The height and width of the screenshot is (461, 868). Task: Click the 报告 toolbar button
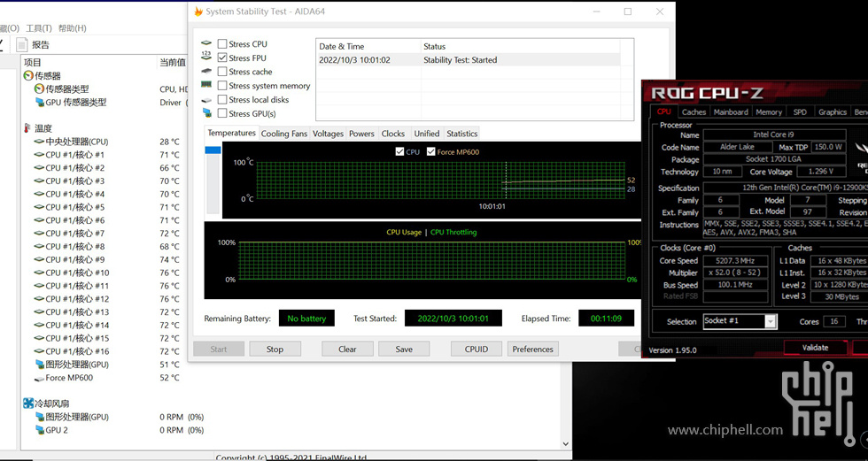[x=34, y=45]
